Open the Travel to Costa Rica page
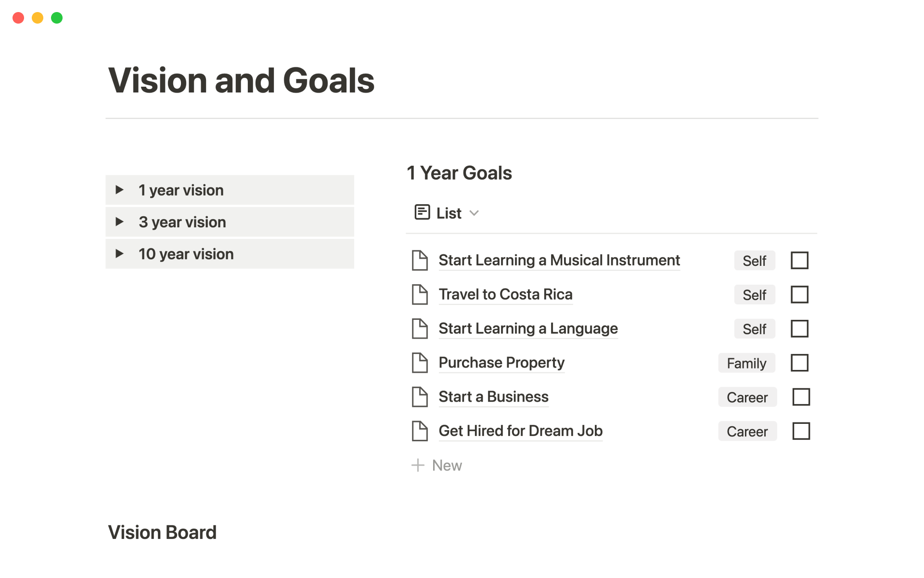The height and width of the screenshot is (578, 924). click(x=505, y=294)
